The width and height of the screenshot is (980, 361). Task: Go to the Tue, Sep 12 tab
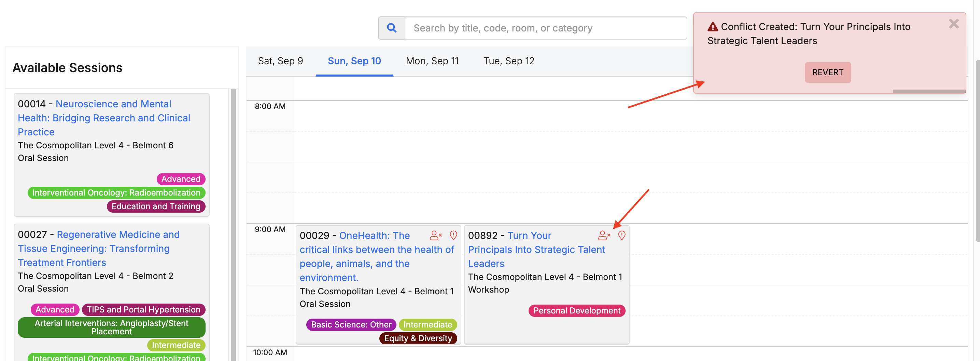[x=508, y=61]
